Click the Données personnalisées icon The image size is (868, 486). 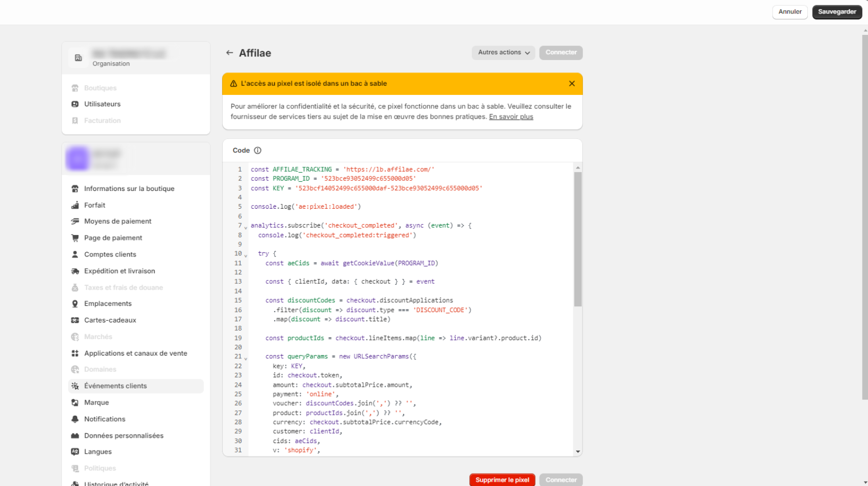tap(75, 436)
